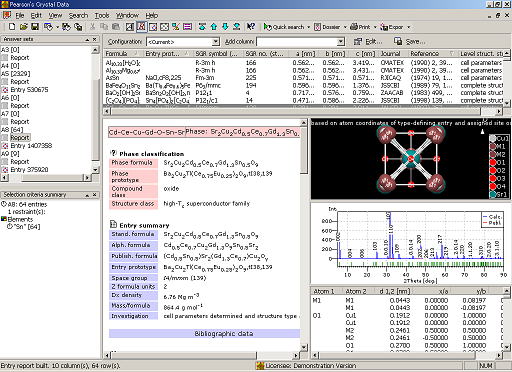Open the Dossier toolbar item
Screen dimensions: 512x372
click(327, 27)
